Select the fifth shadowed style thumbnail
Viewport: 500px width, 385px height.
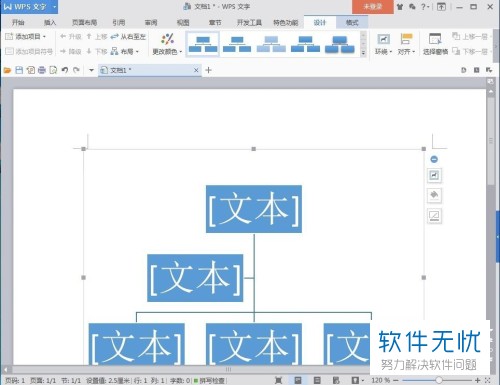[x=340, y=44]
